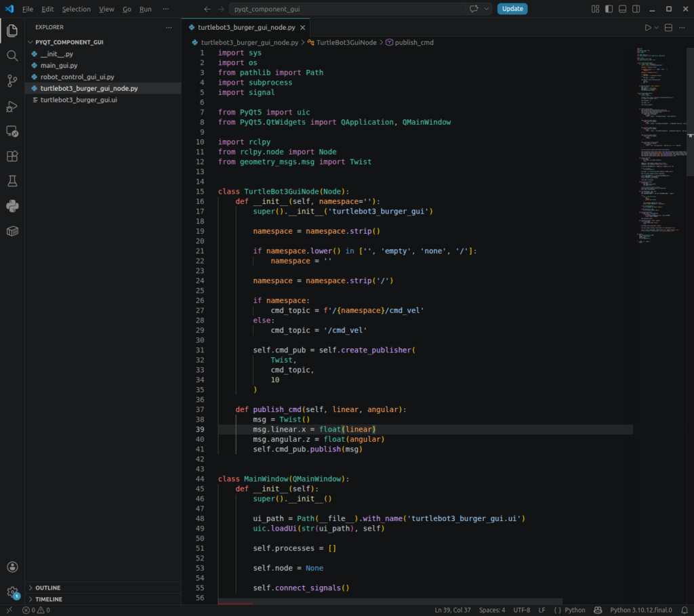Open the Selection menu
The width and height of the screenshot is (694, 616).
[76, 9]
